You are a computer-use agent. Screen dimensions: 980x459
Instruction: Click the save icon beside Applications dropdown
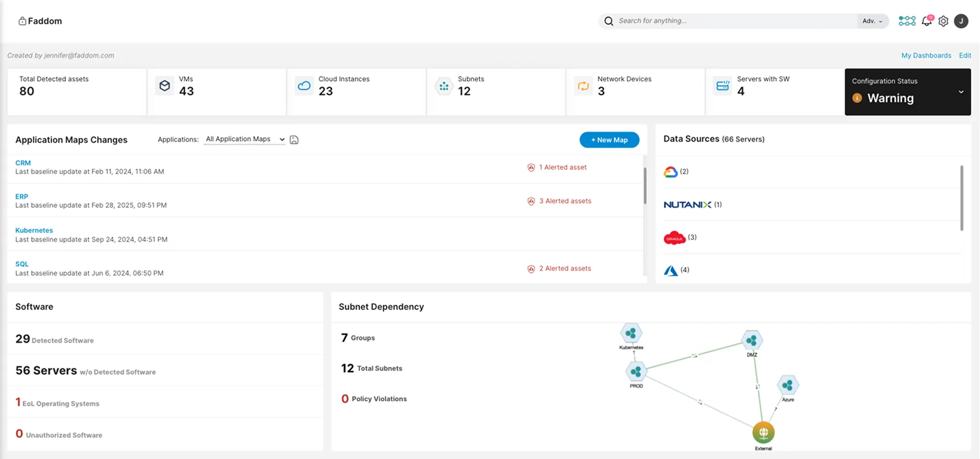(294, 140)
